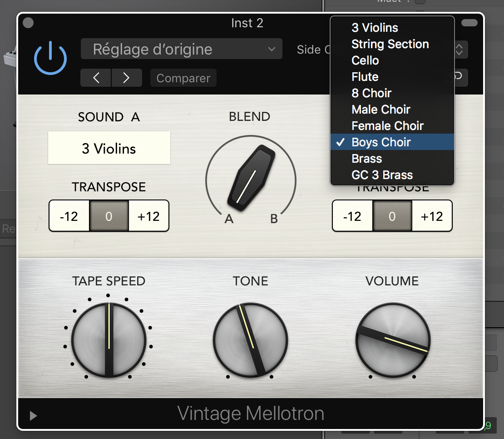This screenshot has width=504, height=439.
Task: Open the Réglage d'origine preset dropdown
Action: tap(181, 49)
